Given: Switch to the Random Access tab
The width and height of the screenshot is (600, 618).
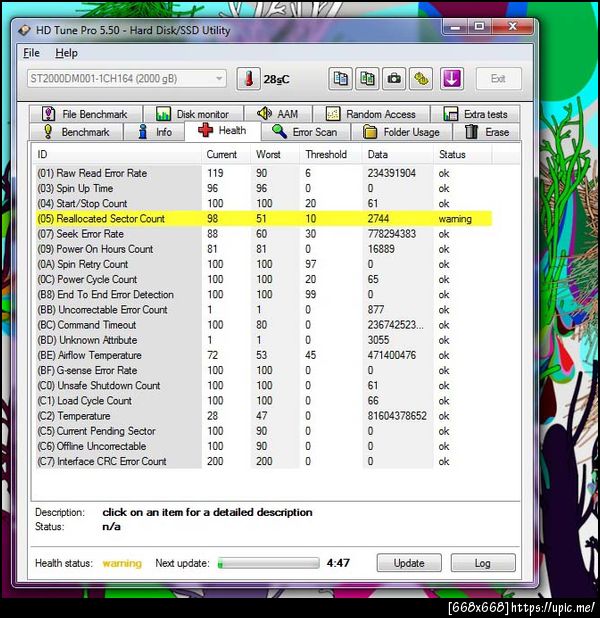Looking at the screenshot, I should coord(371,114).
